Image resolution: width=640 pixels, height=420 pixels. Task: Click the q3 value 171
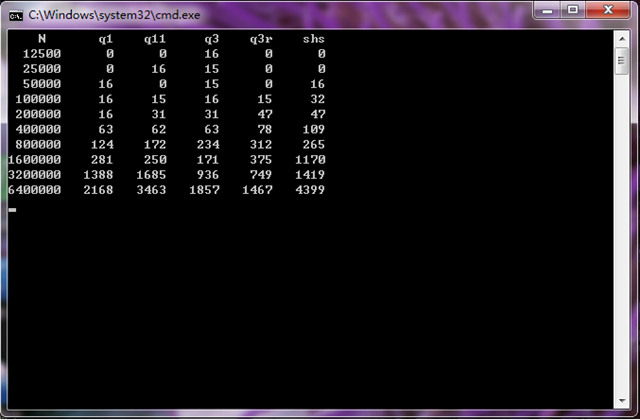[x=208, y=160]
